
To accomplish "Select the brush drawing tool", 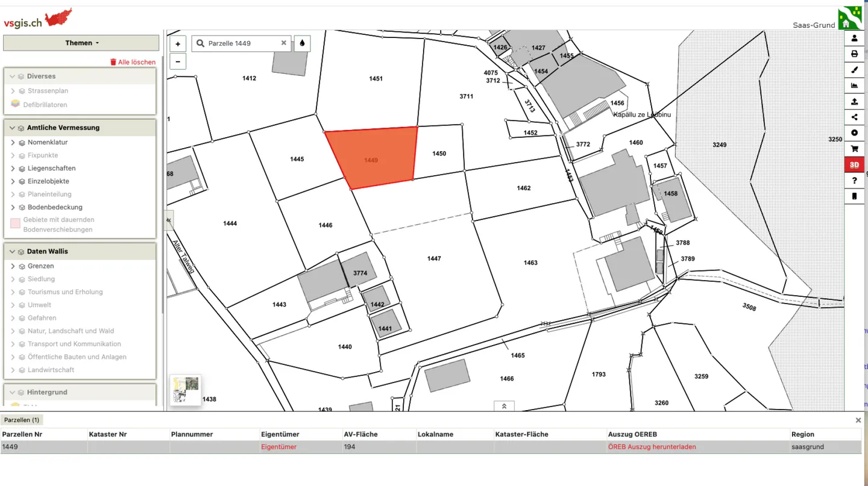I will (x=854, y=70).
